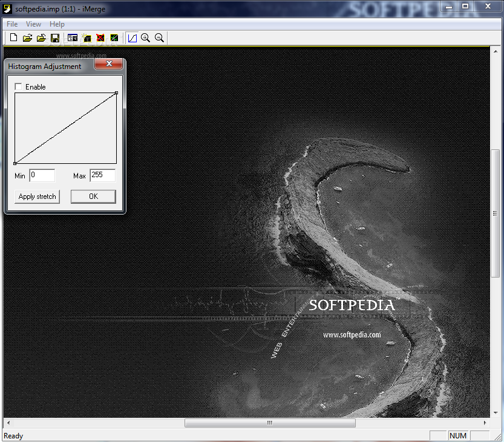The image size is (504, 442).
Task: Click the Max value input field
Action: pos(103,175)
